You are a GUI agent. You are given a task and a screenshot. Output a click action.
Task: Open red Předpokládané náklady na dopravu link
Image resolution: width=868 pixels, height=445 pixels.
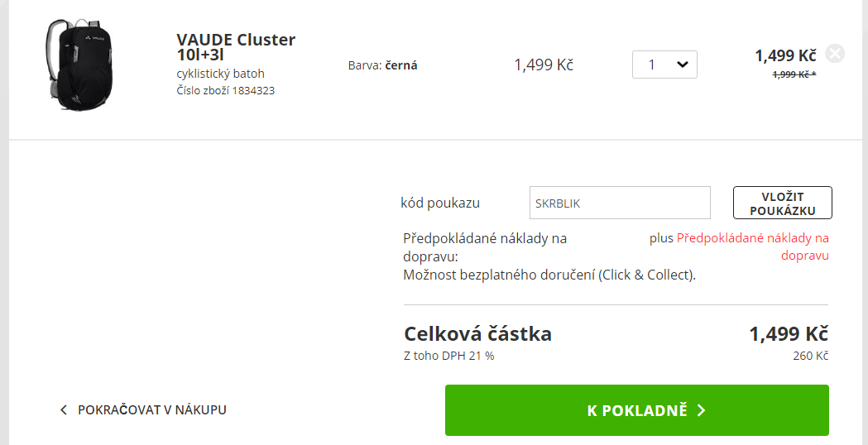pyautogui.click(x=752, y=246)
